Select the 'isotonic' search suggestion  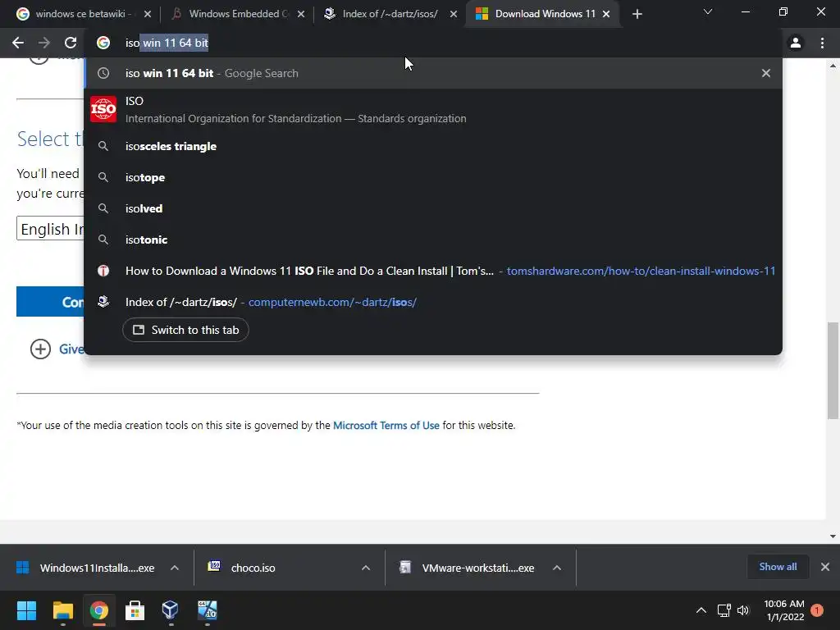point(433,240)
